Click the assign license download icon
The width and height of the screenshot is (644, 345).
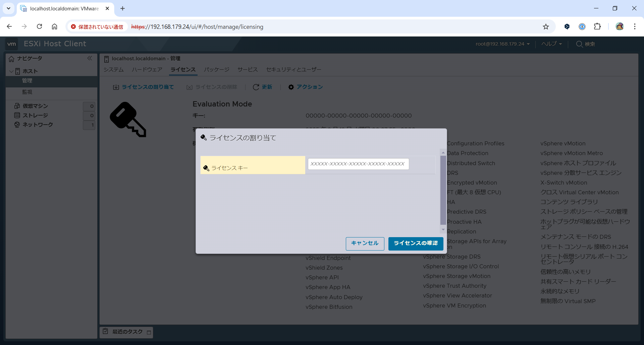click(x=116, y=87)
